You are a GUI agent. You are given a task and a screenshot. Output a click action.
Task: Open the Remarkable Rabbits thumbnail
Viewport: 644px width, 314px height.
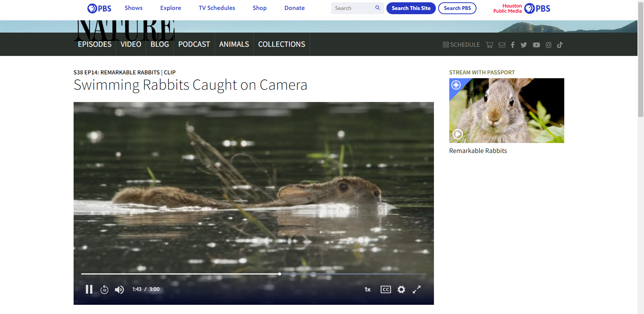point(506,110)
